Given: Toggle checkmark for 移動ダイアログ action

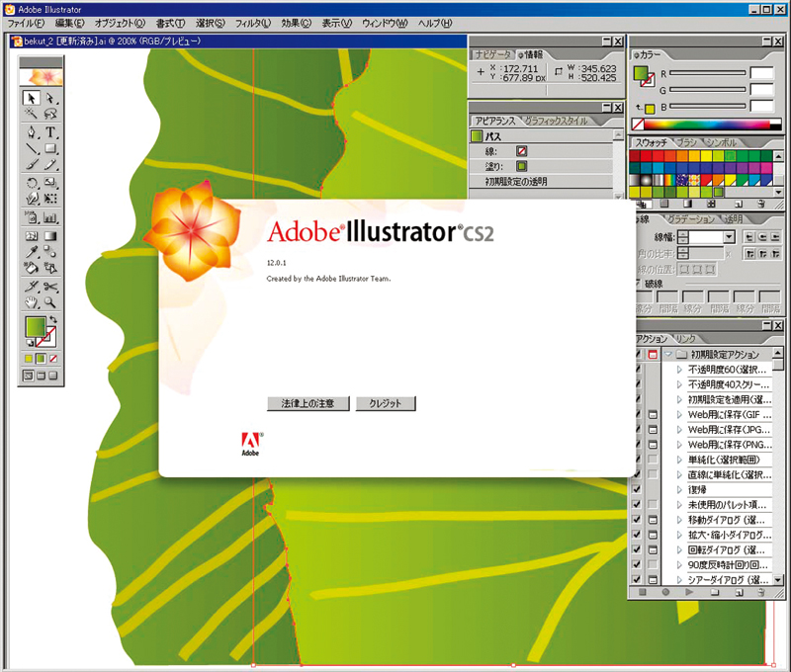Looking at the screenshot, I should click(637, 519).
